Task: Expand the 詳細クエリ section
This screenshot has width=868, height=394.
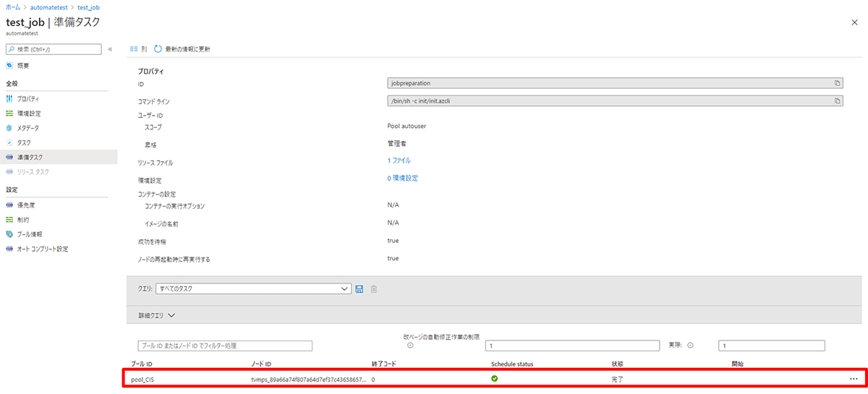Action: [157, 315]
